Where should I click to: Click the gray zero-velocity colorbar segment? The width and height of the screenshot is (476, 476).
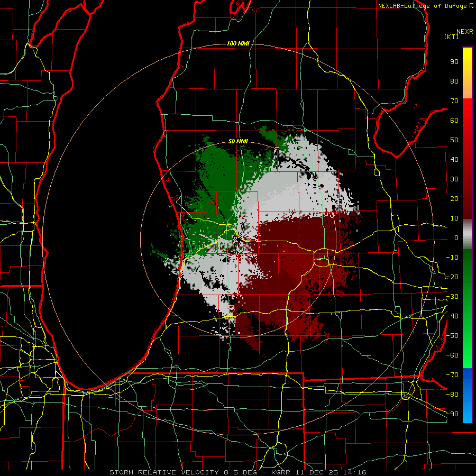pos(467,234)
